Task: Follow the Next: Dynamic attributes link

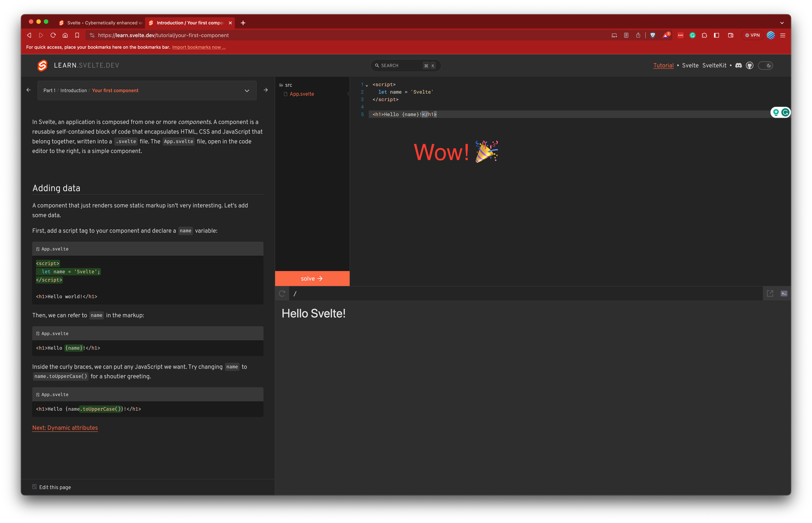Action: click(x=65, y=428)
